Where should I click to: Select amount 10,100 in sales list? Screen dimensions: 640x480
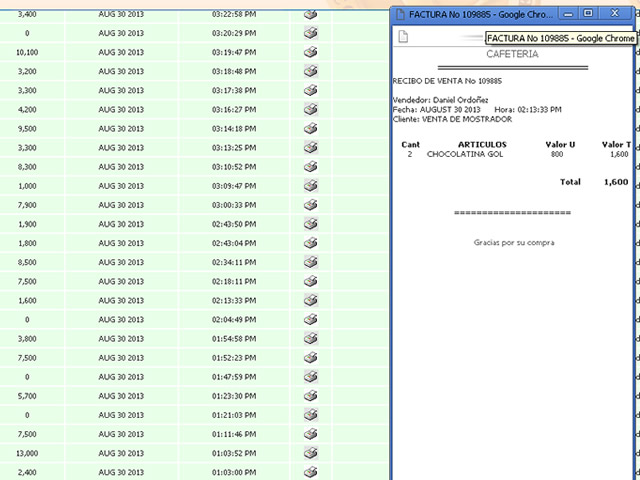pos(27,52)
